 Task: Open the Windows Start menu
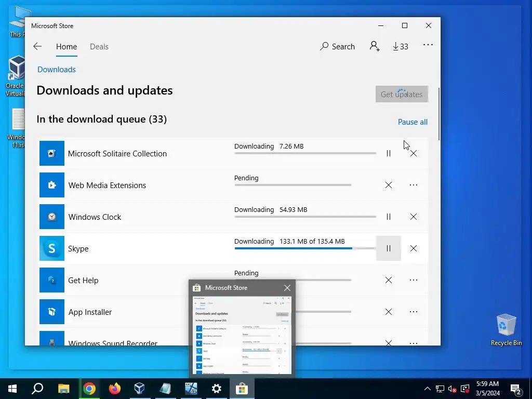pyautogui.click(x=12, y=389)
